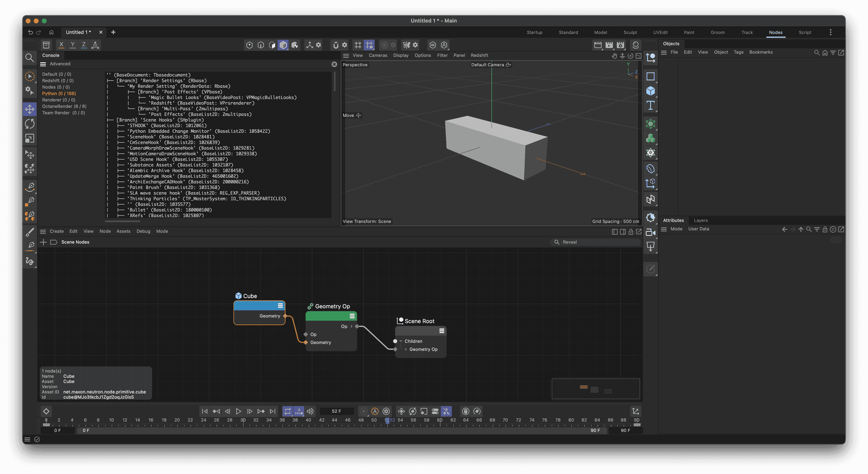The height and width of the screenshot is (474, 868).
Task: Click the play forward button
Action: [239, 411]
